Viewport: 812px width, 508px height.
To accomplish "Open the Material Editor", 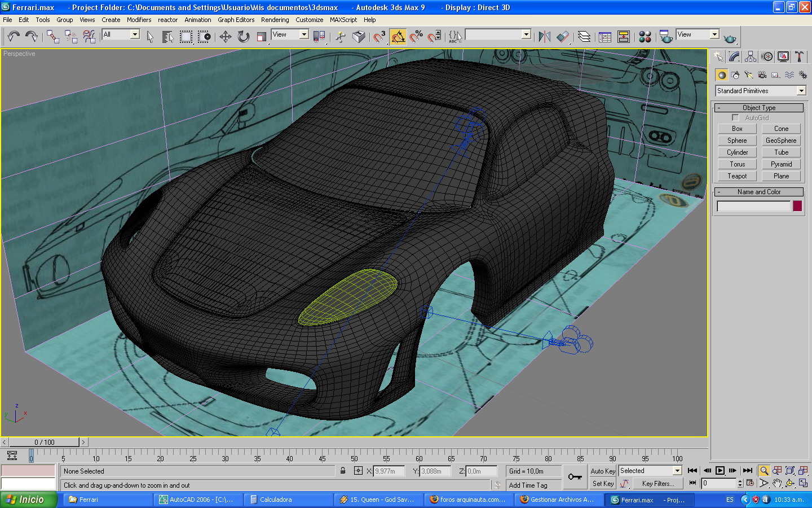I will pos(645,37).
